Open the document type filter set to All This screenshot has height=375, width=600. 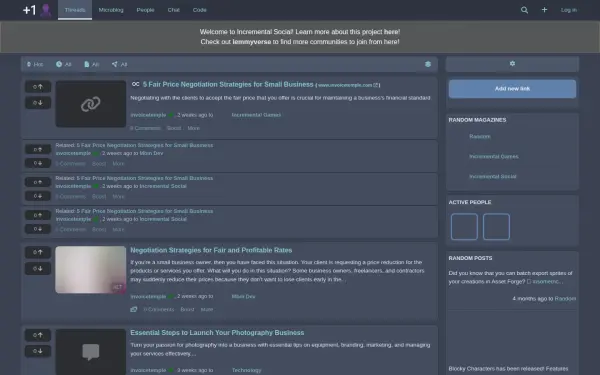coord(91,64)
